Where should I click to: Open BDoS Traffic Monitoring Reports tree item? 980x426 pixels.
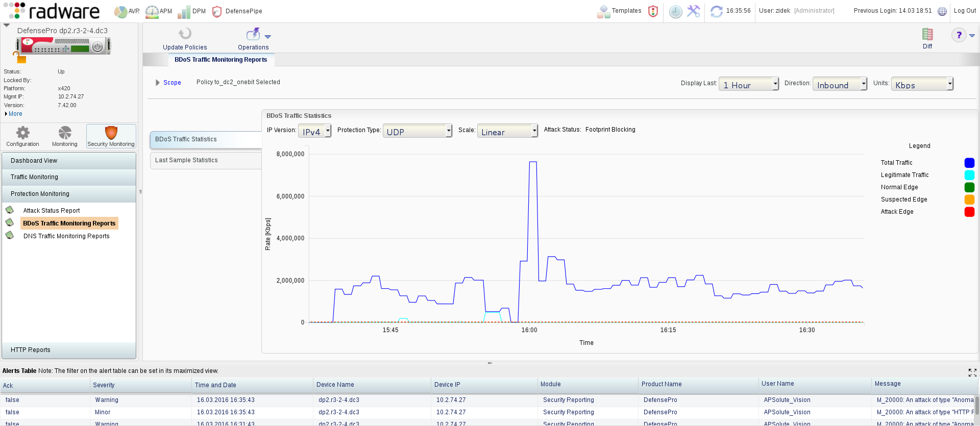coord(69,223)
